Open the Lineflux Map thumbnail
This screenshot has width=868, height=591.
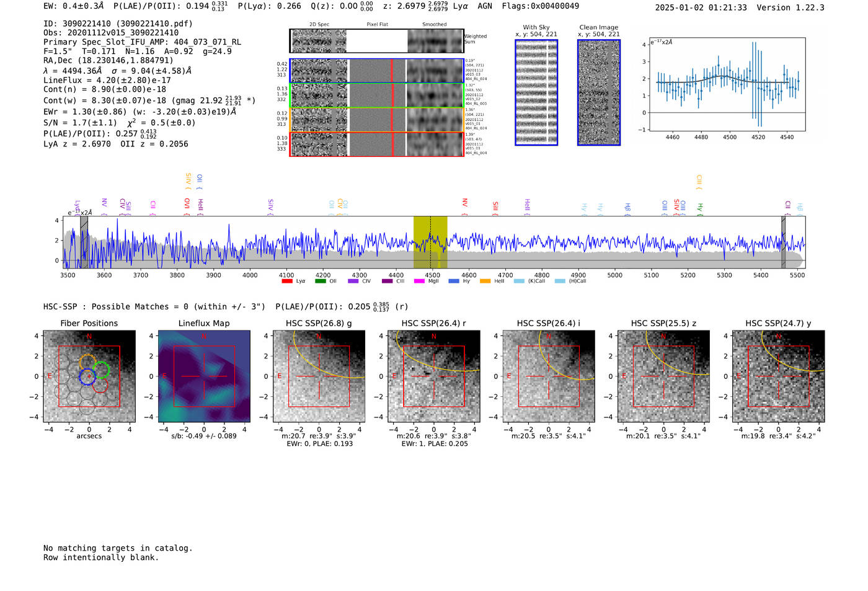click(x=204, y=376)
